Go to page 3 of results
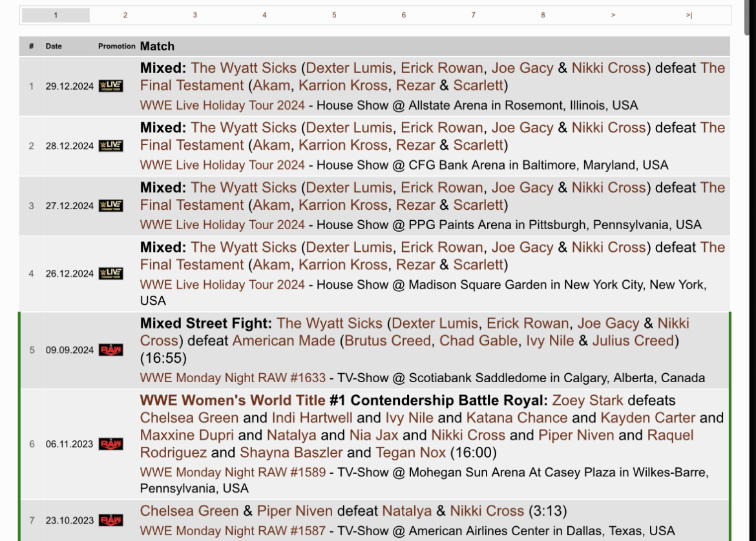 point(194,15)
